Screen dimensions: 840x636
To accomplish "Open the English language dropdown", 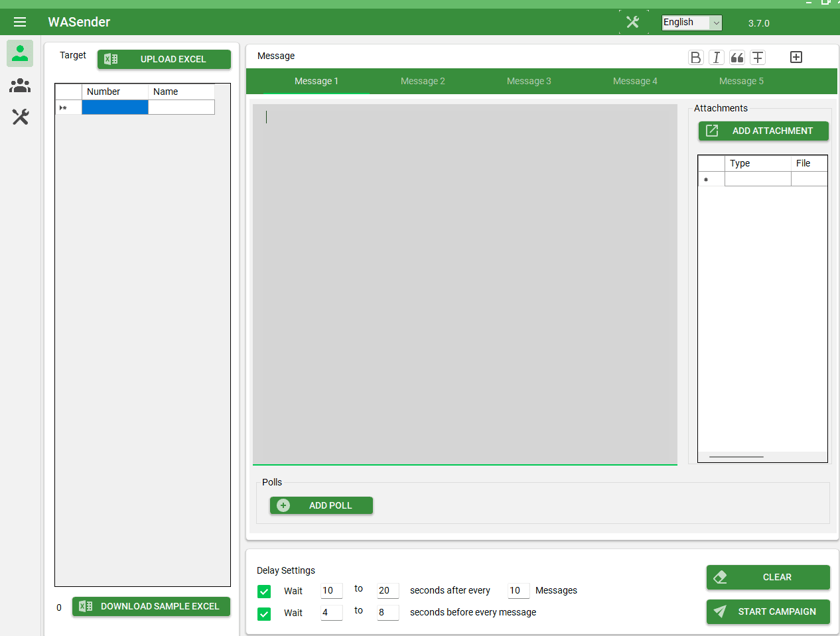I will click(x=691, y=23).
